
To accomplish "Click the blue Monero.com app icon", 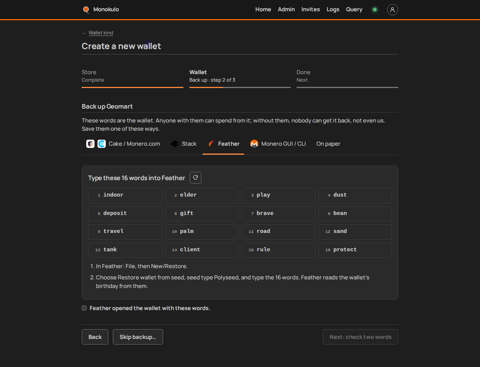I will click(x=102, y=144).
